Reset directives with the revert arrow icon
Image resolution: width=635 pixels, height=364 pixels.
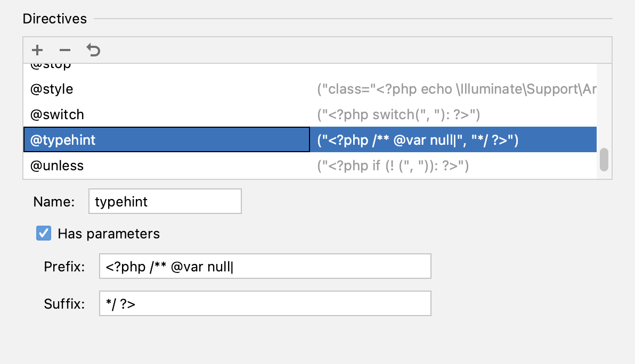(93, 50)
